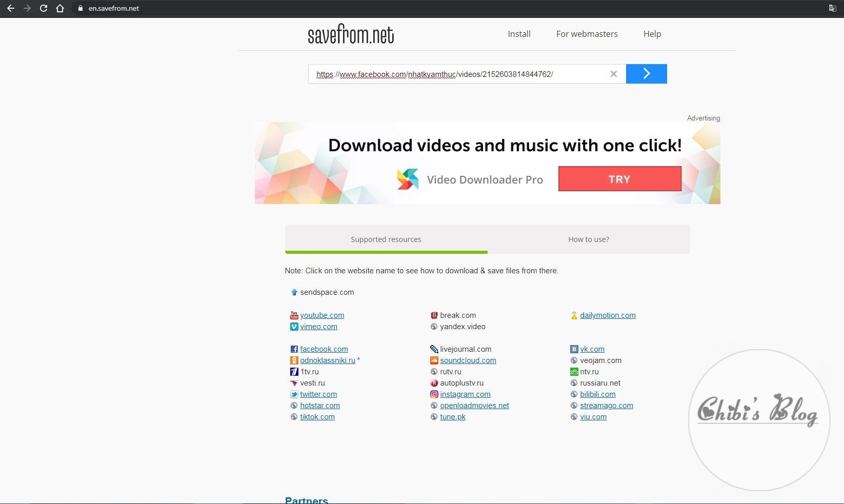Open the Install menu item
Screen dimensions: 844x504
519,34
